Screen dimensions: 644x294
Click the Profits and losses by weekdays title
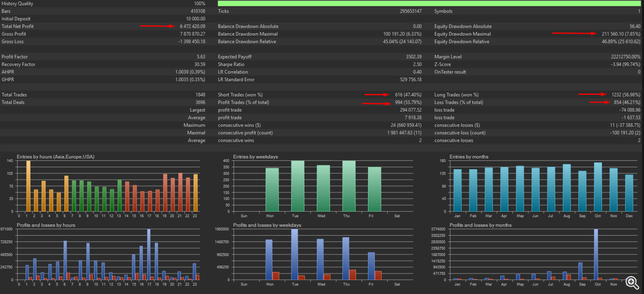pos(267,225)
